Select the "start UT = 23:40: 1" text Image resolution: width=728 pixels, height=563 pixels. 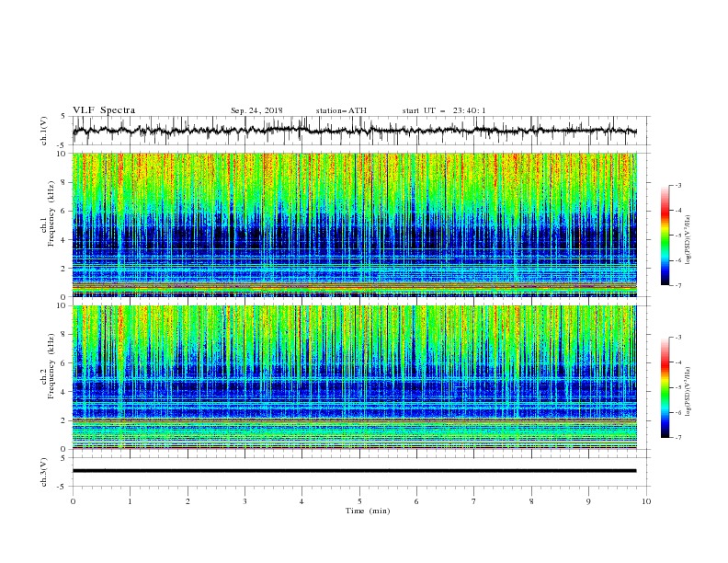click(444, 110)
